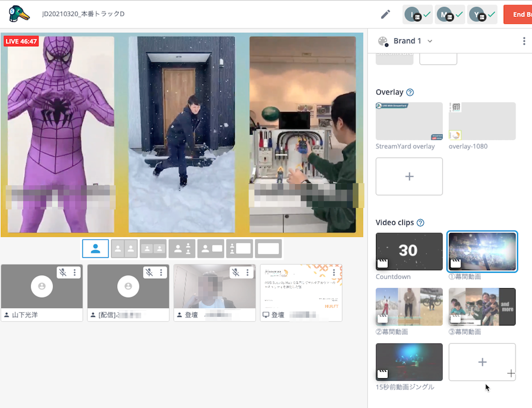Select the spotlight layout with side participants
The height and width of the screenshot is (408, 532).
[x=182, y=249]
